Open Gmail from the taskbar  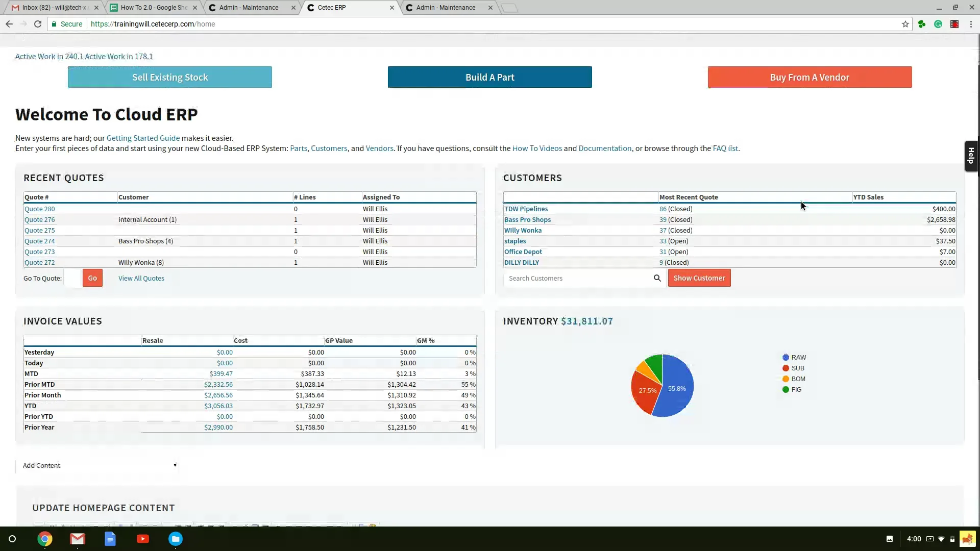coord(77,539)
